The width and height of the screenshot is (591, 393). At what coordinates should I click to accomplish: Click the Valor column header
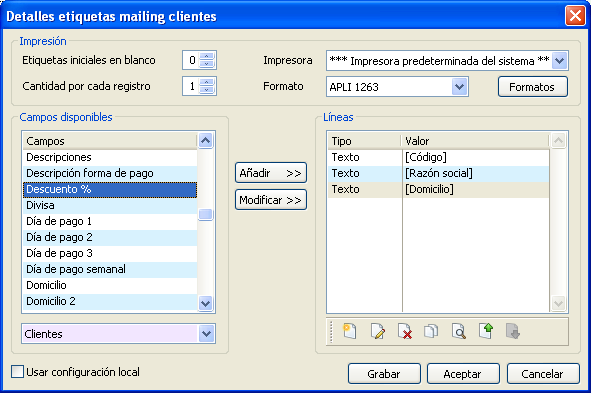[475, 141]
